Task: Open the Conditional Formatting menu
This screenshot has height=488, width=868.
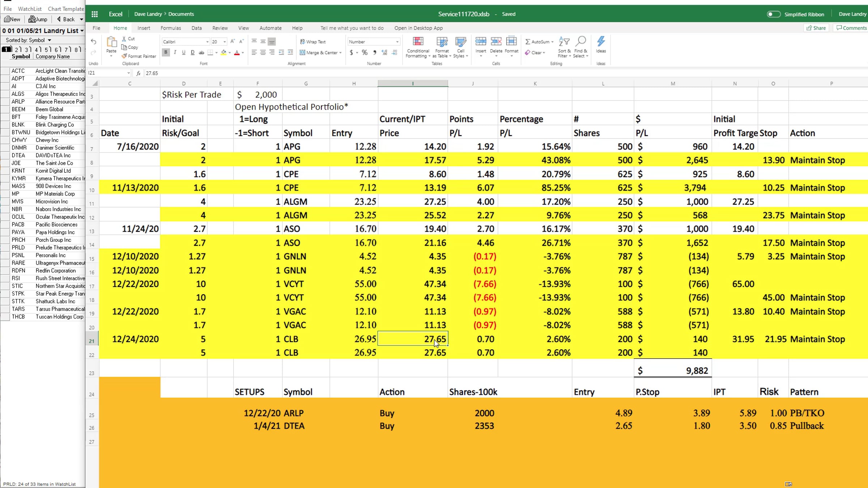Action: (x=418, y=47)
